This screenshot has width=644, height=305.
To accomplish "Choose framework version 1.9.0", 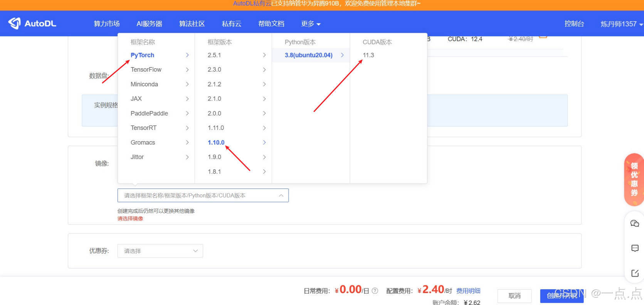I will [x=234, y=157].
